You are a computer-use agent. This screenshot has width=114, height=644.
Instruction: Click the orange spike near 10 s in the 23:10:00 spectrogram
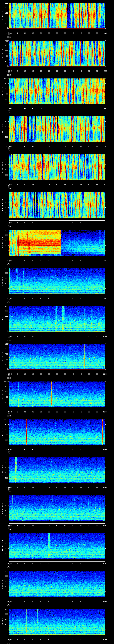(x=25, y=356)
